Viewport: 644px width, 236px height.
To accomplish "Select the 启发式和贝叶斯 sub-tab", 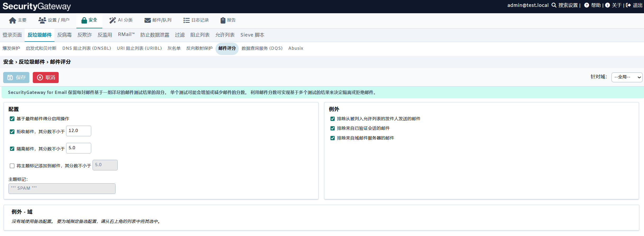I will click(41, 48).
